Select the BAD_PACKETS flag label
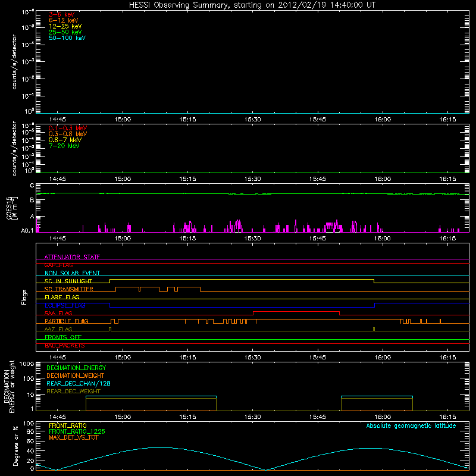 tap(65, 346)
